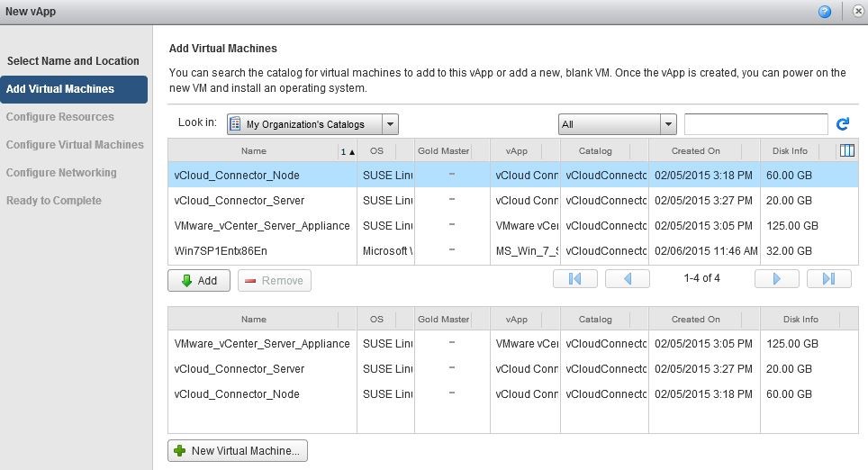
Task: Sort top table by Disk Info column
Action: (x=790, y=150)
